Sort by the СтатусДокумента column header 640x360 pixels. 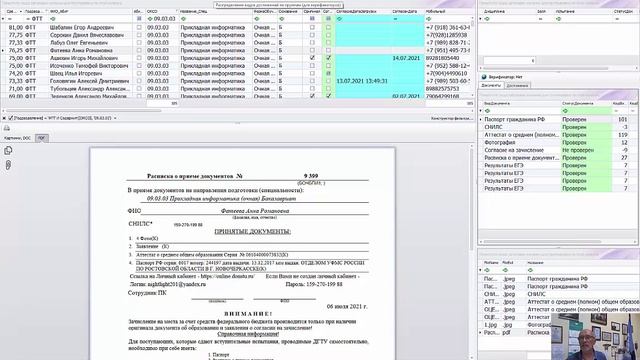(586, 103)
